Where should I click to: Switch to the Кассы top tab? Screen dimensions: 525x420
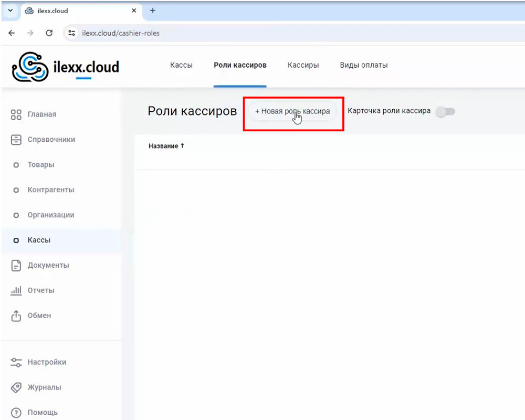click(x=181, y=65)
